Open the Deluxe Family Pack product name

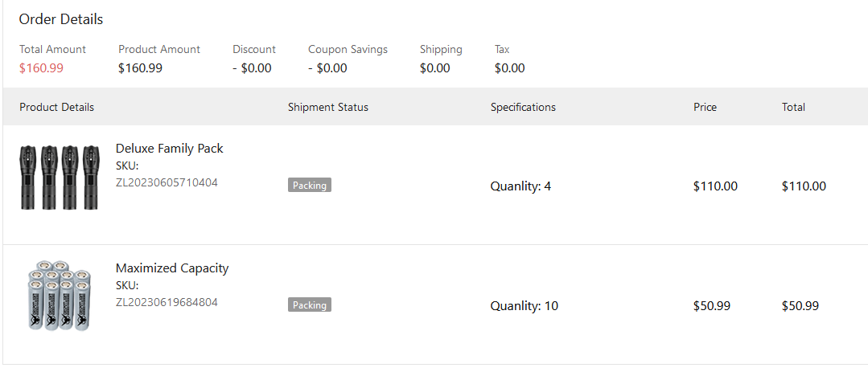tap(169, 149)
